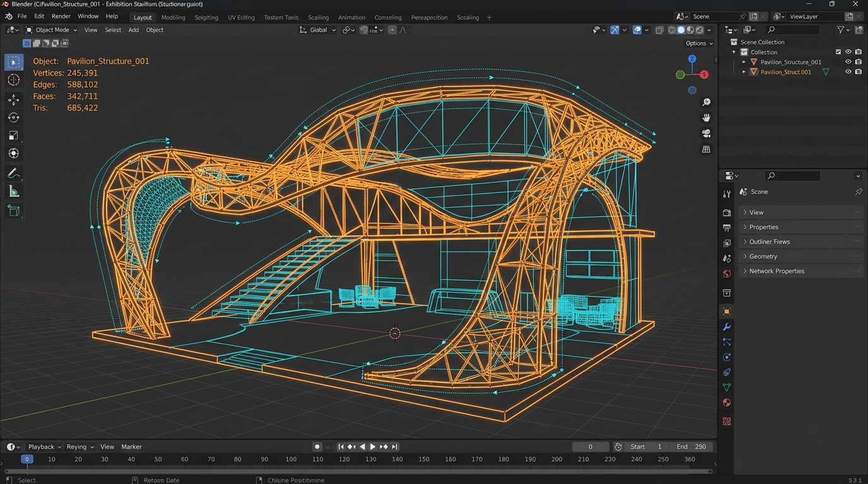Open the Add menu in viewport header
This screenshot has width=868, height=484.
134,30
